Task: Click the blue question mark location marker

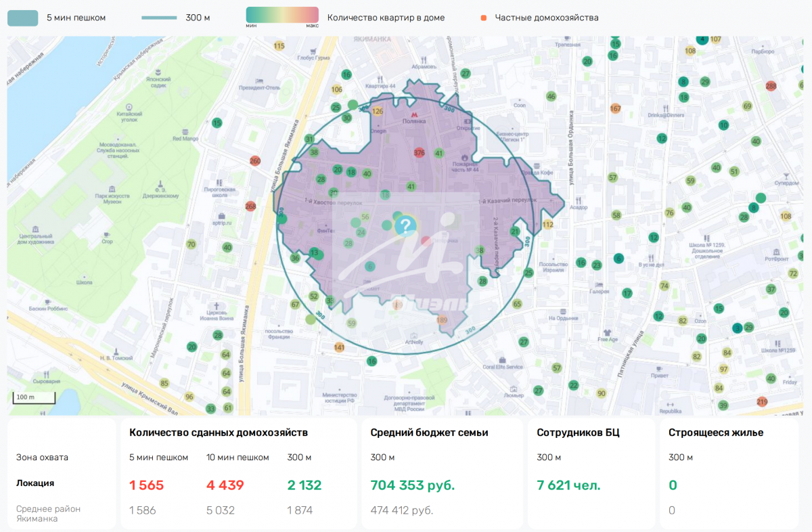Action: tap(405, 225)
